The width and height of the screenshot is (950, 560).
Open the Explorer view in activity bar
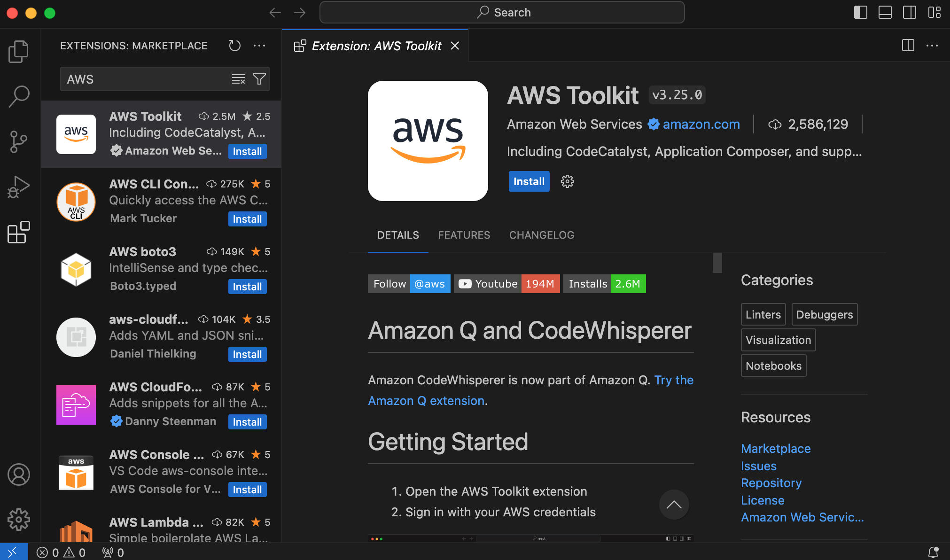[x=19, y=51]
